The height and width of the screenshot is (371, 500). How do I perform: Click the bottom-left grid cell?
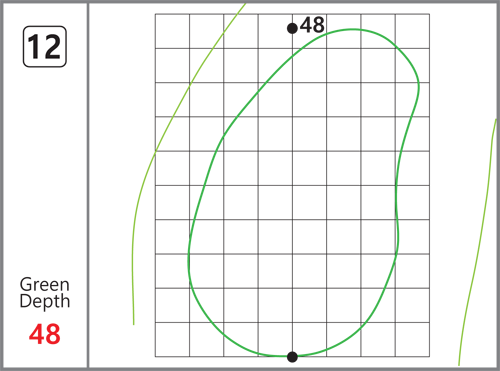172,339
